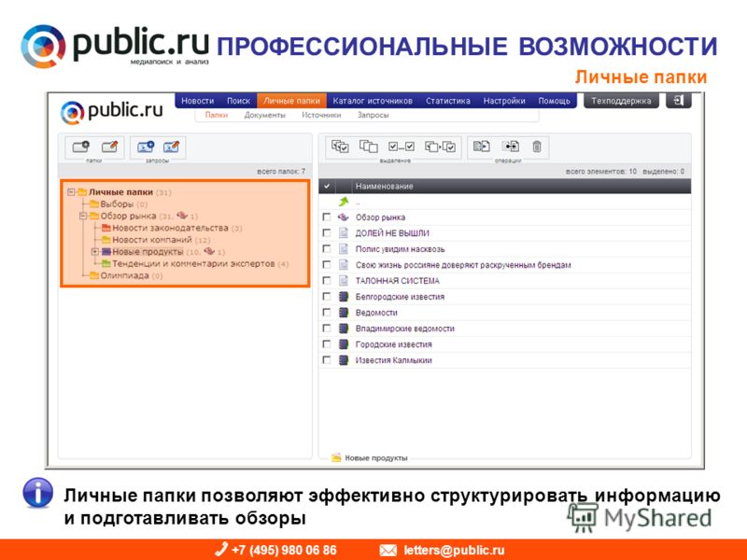This screenshot has height=560, width=747.
Task: Open the Поиск menu tab
Action: [238, 101]
